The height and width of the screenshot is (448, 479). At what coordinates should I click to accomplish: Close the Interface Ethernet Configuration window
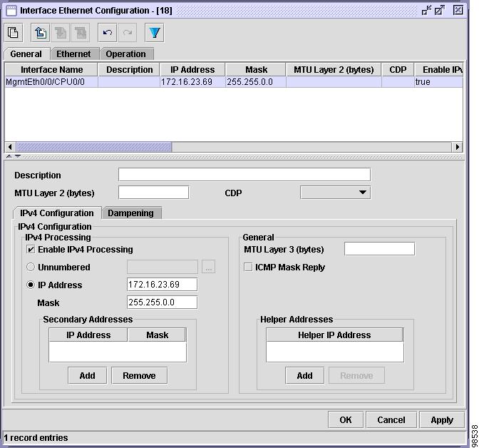(x=458, y=11)
